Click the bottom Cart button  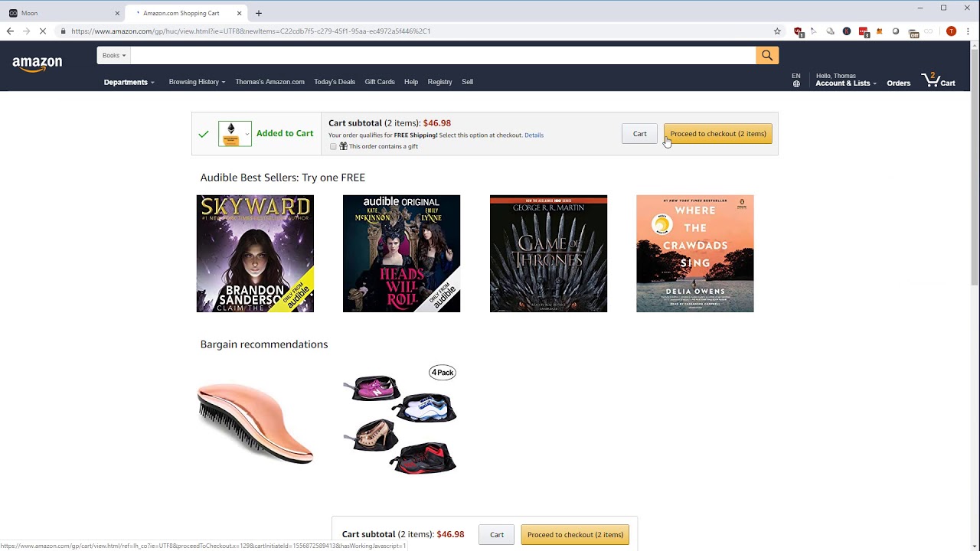(x=497, y=535)
